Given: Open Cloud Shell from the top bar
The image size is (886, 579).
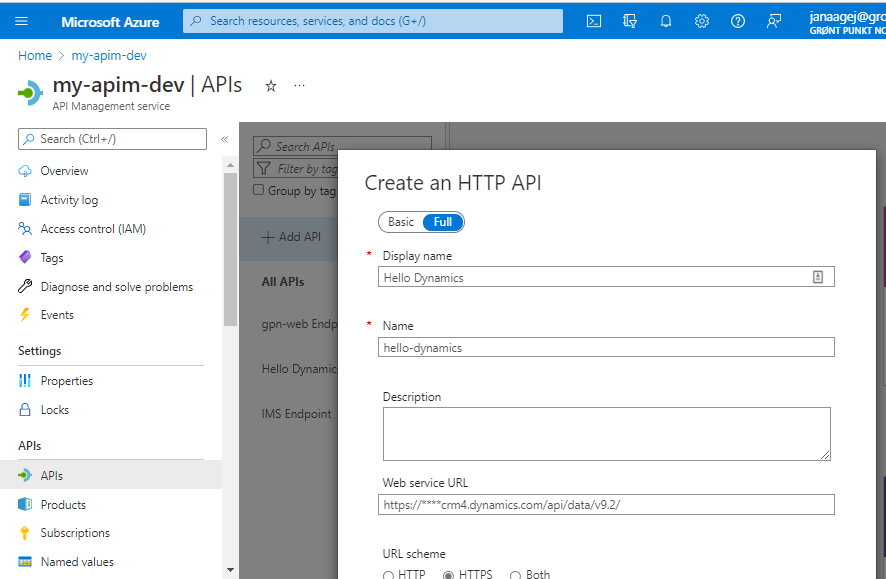Looking at the screenshot, I should [593, 20].
